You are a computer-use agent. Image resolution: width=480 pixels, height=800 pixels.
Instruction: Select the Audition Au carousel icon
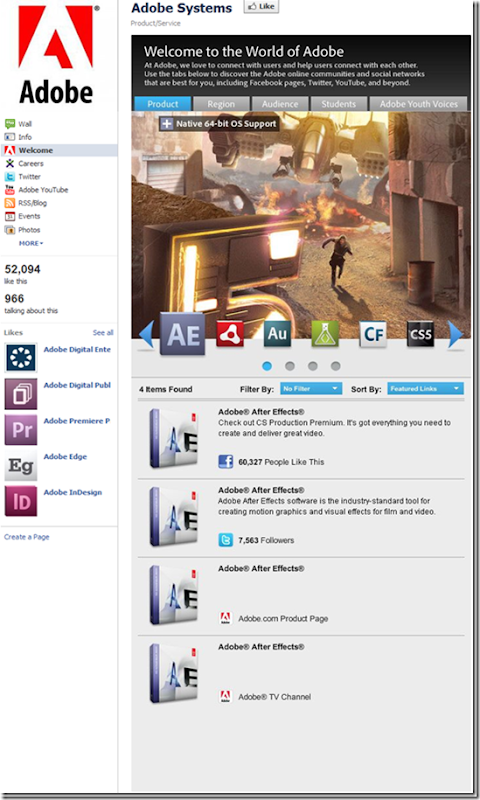pos(277,334)
